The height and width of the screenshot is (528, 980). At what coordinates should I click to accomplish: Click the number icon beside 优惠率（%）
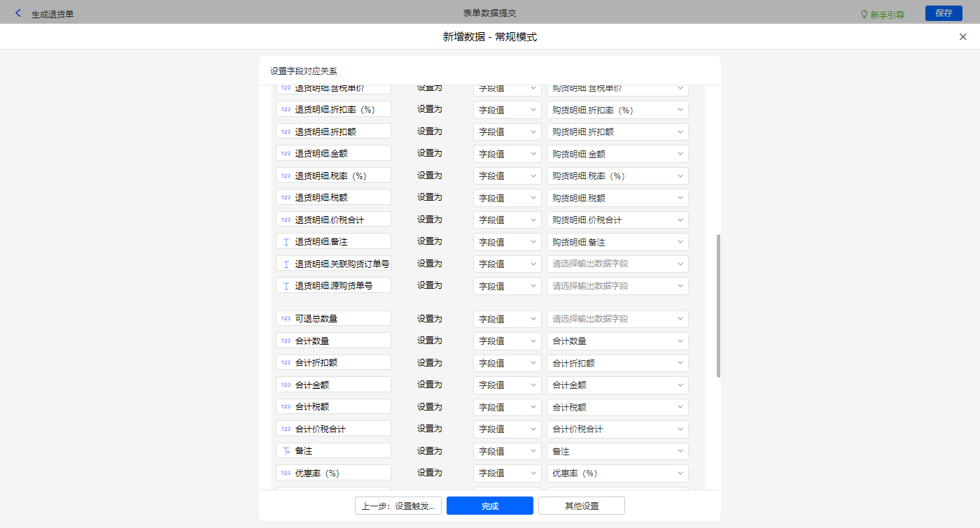286,473
